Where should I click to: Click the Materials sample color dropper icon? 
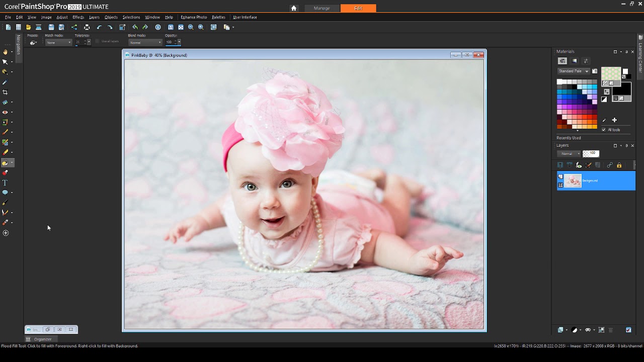tap(604, 120)
